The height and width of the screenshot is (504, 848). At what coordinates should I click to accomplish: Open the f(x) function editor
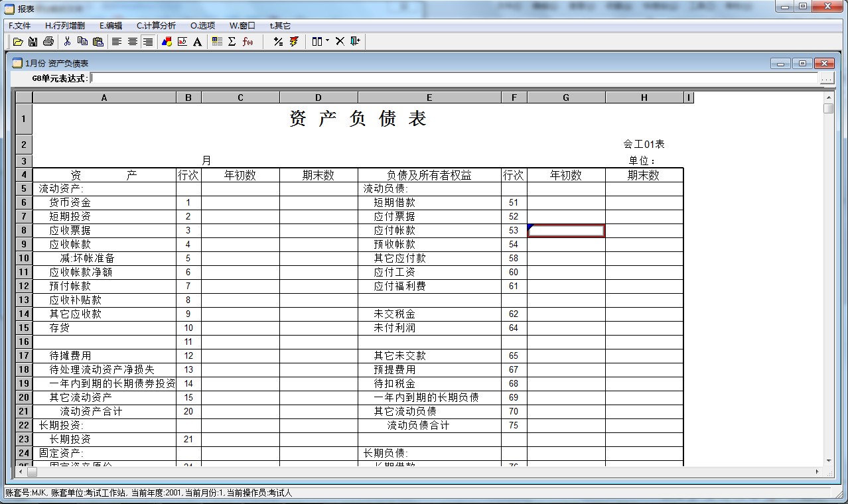247,41
